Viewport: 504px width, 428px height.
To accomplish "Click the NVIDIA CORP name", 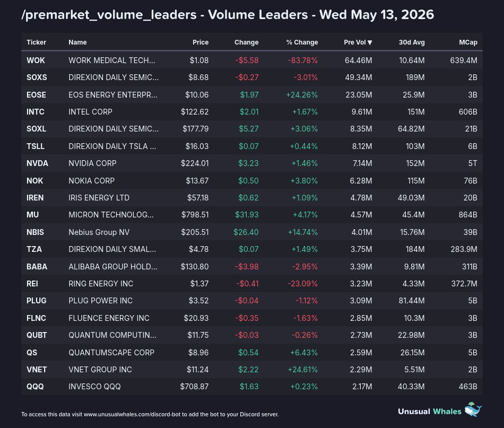I will click(92, 163).
